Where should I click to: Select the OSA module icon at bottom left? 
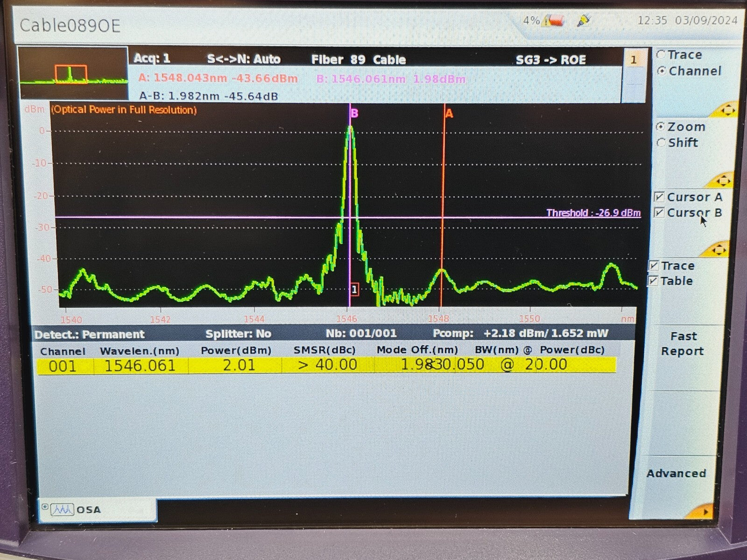[62, 510]
